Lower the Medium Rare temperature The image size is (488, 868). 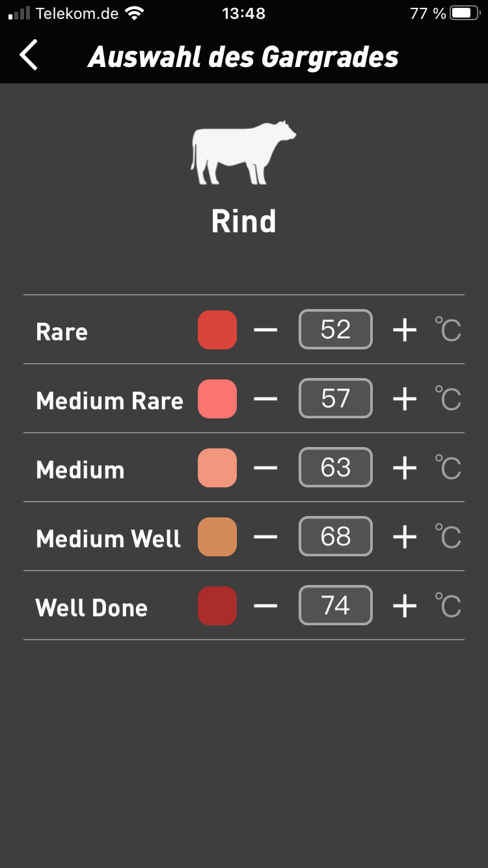tap(265, 399)
